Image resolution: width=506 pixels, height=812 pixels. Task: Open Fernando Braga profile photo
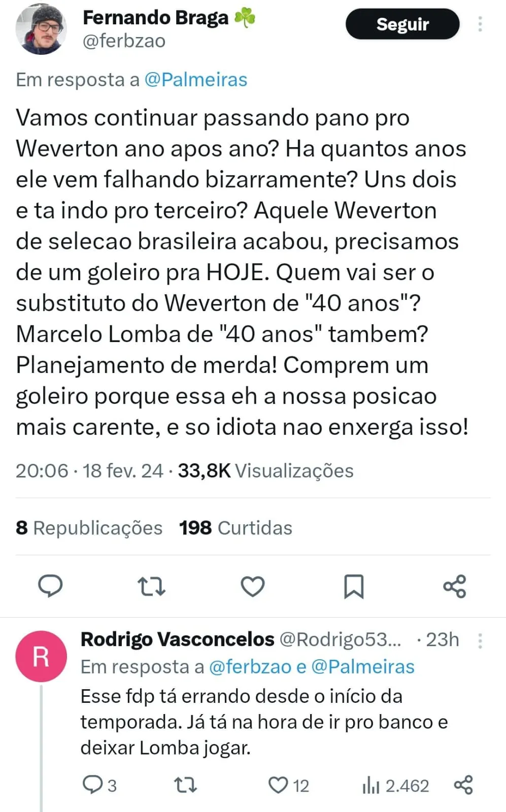tap(41, 29)
